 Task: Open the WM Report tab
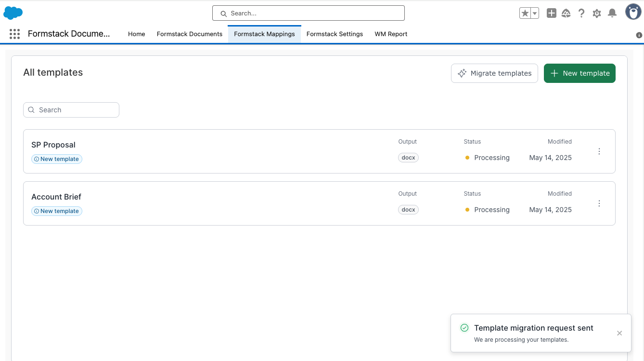pos(391,34)
